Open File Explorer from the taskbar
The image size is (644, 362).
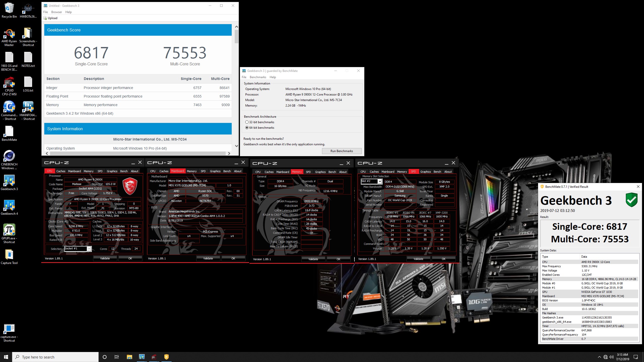pyautogui.click(x=129, y=357)
